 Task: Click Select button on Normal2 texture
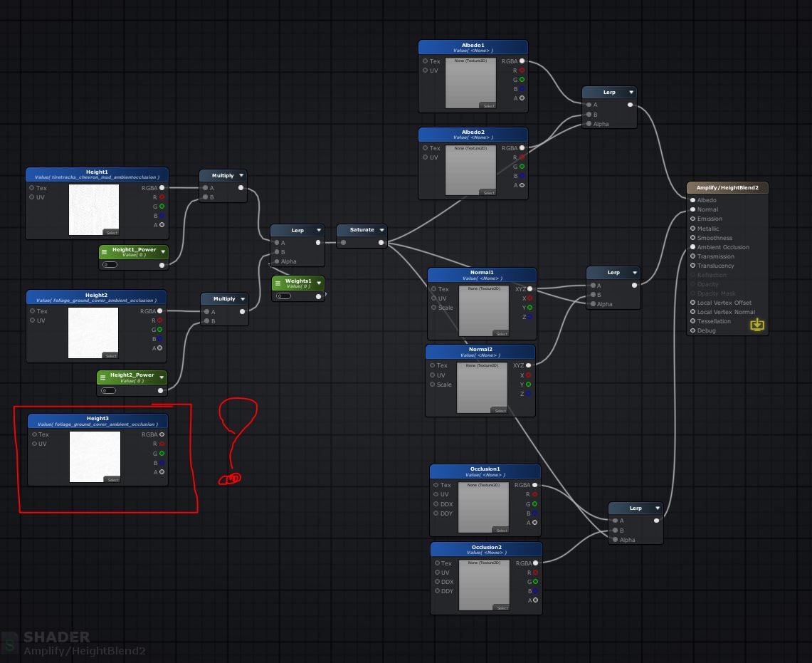pyautogui.click(x=500, y=411)
